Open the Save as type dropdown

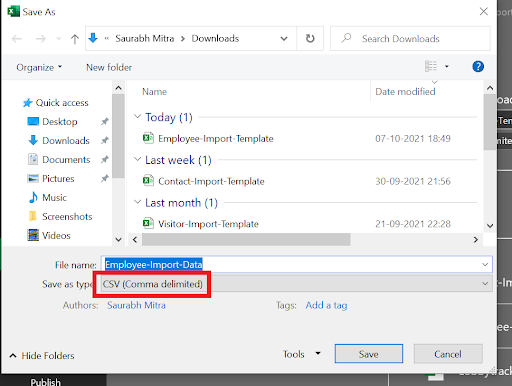click(297, 284)
